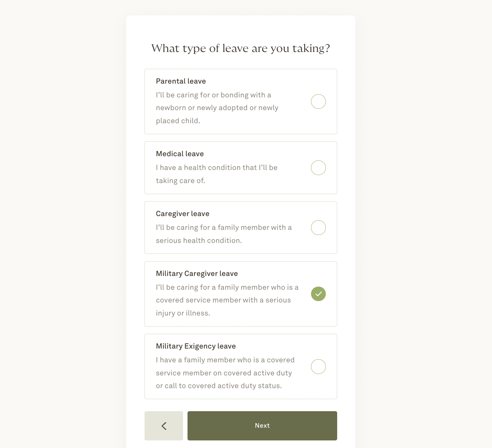Screen dimensions: 492x448
Task: Click the Medical leave card
Action: pyautogui.click(x=240, y=168)
